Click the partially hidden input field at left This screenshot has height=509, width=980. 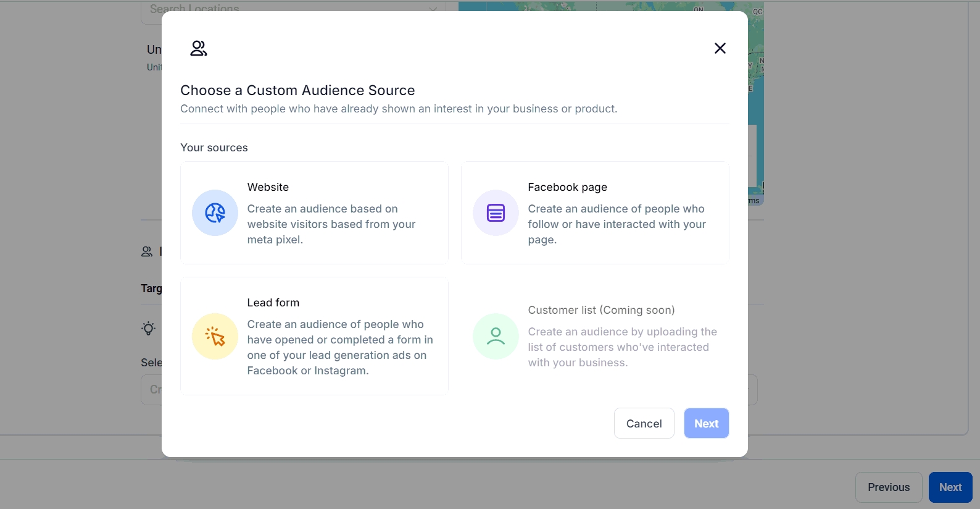pyautogui.click(x=151, y=390)
